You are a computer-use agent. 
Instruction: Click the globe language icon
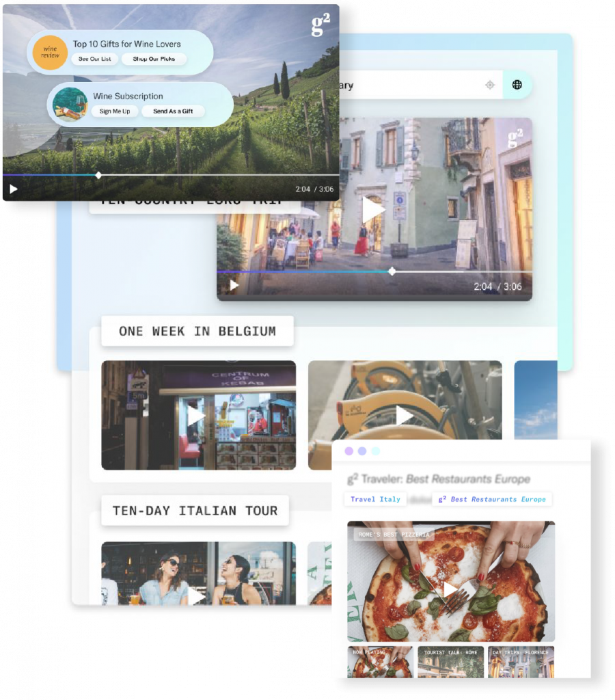click(517, 85)
